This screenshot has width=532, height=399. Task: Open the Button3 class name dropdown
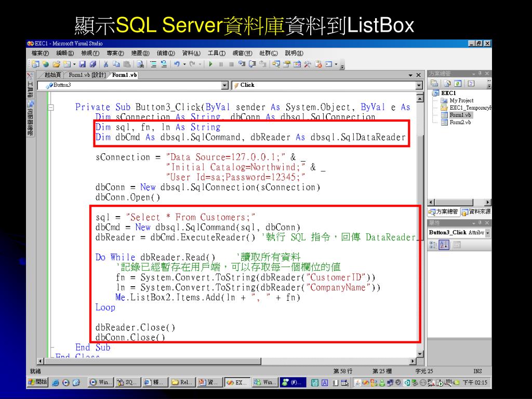[225, 85]
